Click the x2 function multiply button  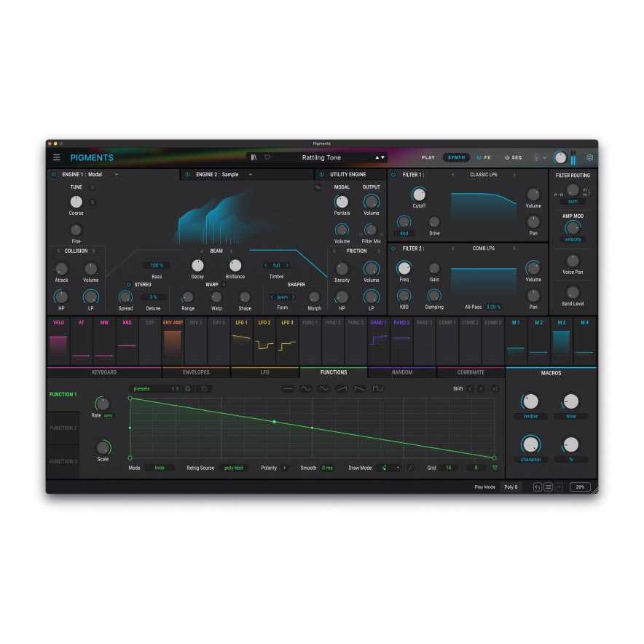495,388
